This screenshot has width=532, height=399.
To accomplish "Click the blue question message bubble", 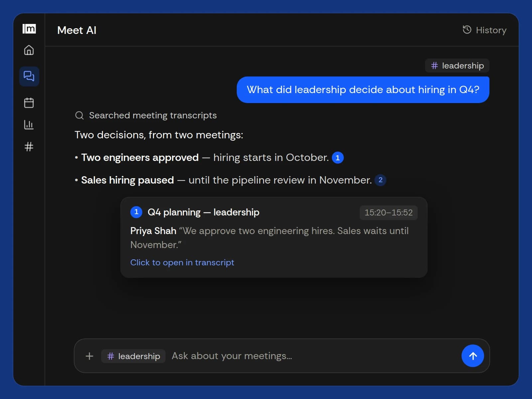I will [363, 90].
